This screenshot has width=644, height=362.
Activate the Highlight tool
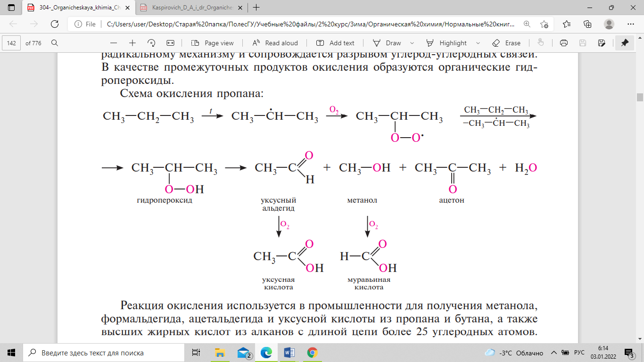(x=446, y=43)
